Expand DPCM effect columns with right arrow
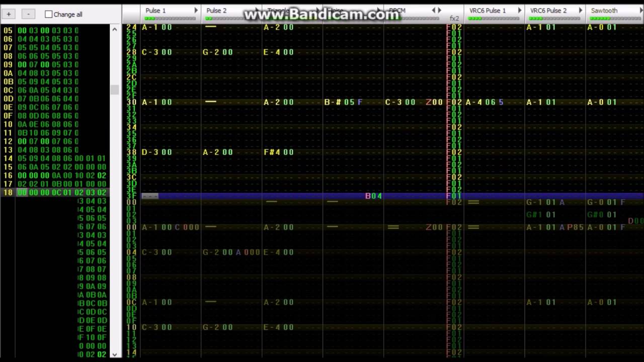The width and height of the screenshot is (644, 362). (x=439, y=10)
